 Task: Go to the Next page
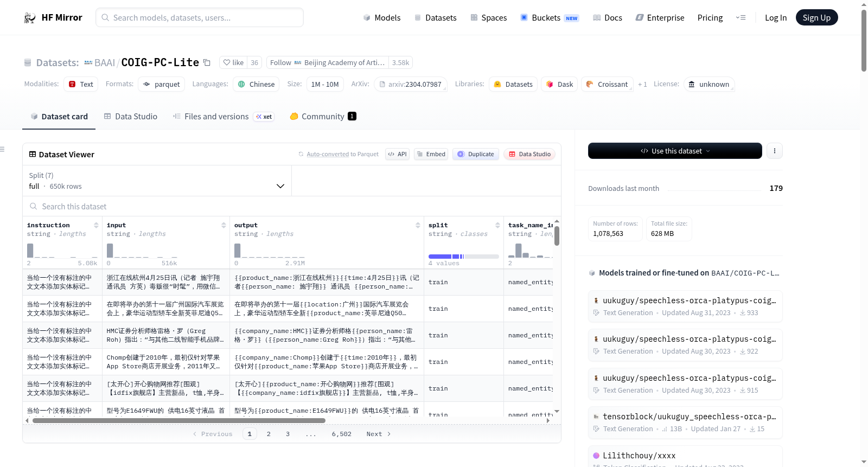(x=379, y=434)
